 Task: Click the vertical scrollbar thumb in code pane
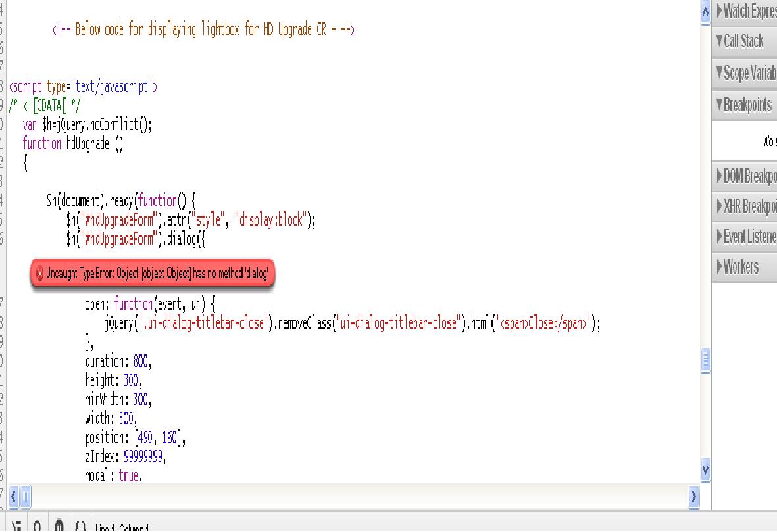pos(706,360)
